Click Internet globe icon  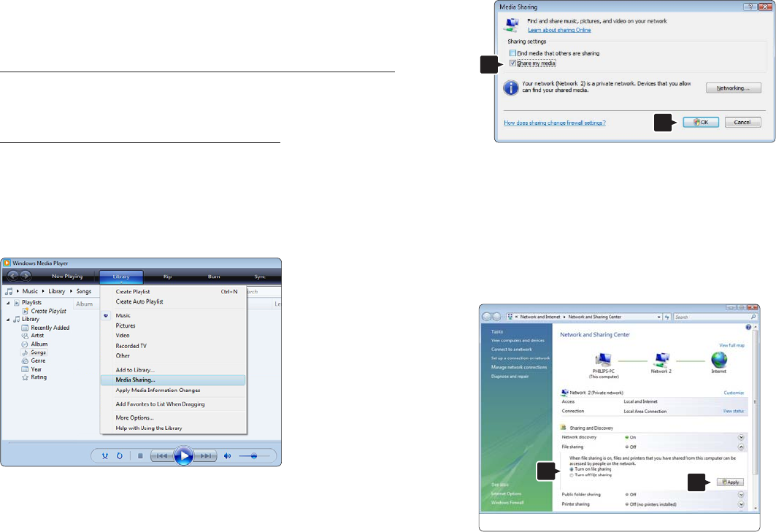click(x=719, y=360)
